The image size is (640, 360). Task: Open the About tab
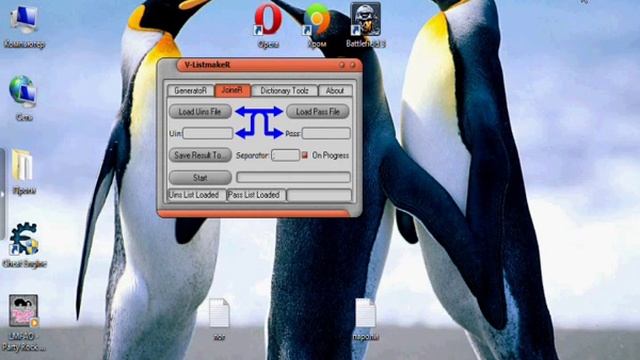pos(335,91)
